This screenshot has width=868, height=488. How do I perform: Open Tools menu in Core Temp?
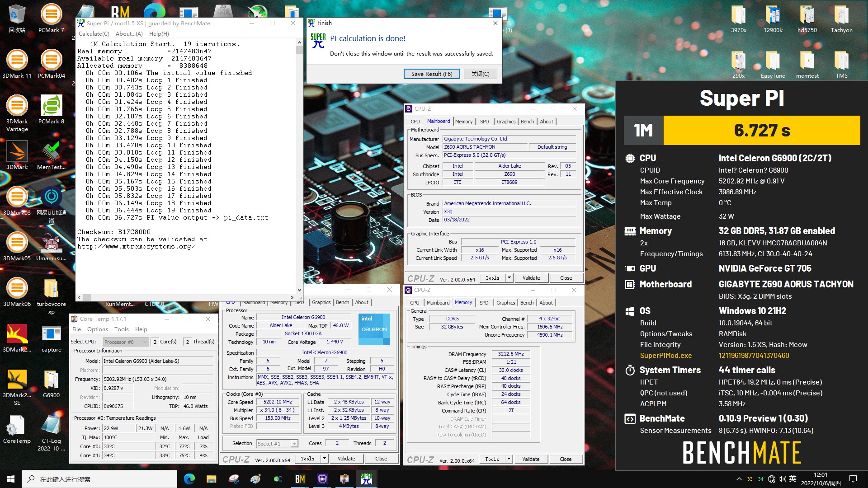click(121, 329)
